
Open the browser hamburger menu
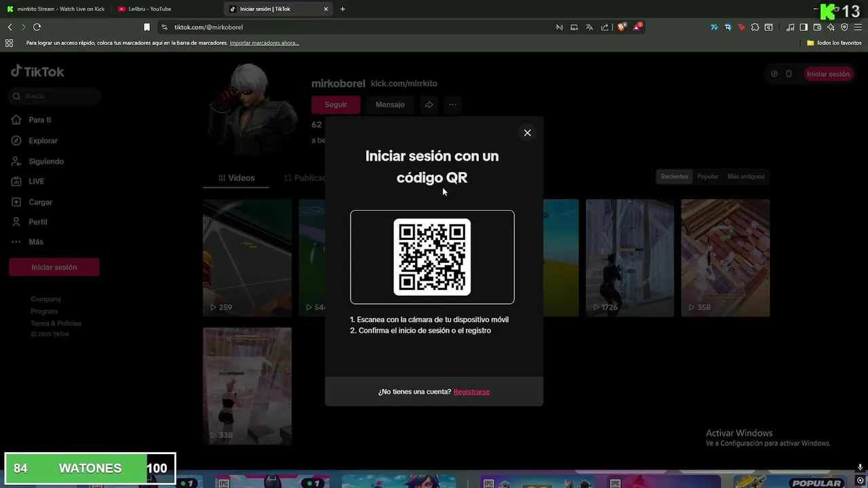coord(859,27)
